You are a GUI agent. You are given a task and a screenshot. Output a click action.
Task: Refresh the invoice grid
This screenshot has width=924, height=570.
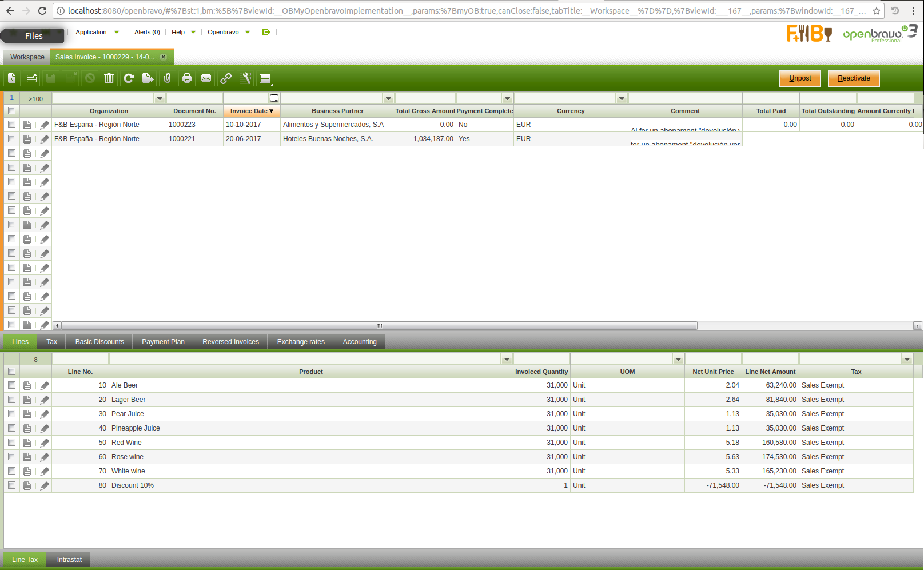tap(129, 78)
